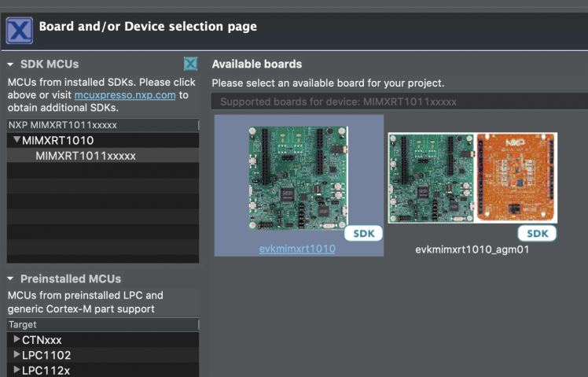
Task: Click SDK badge on evkmimxrt1010_agm01 board
Action: [x=537, y=234]
